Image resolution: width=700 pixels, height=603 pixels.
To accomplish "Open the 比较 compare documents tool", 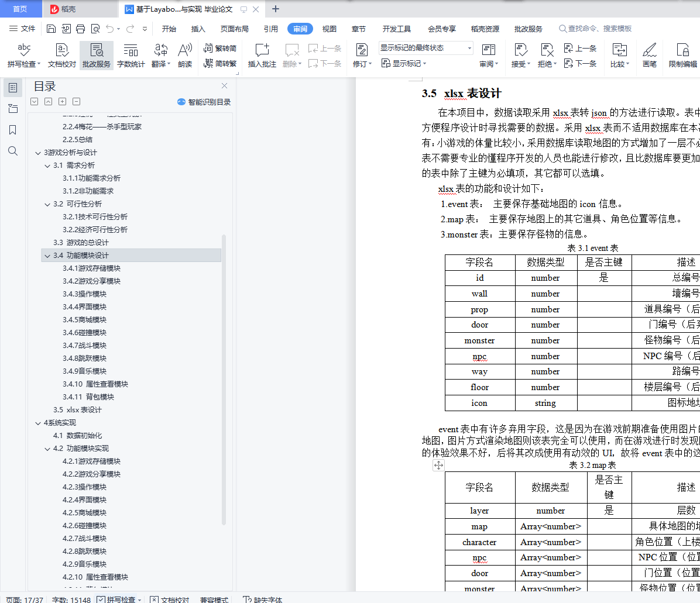I will point(620,56).
